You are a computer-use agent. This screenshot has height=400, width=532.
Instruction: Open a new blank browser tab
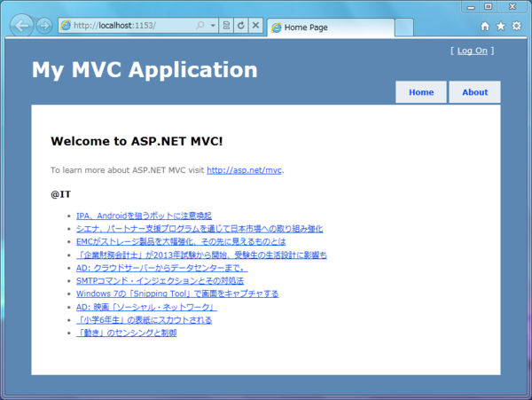click(404, 27)
